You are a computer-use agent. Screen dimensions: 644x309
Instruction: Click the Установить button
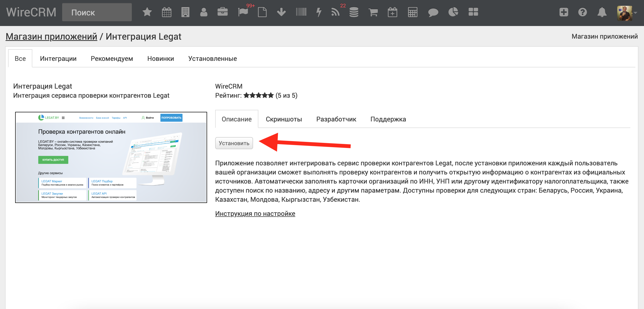234,143
